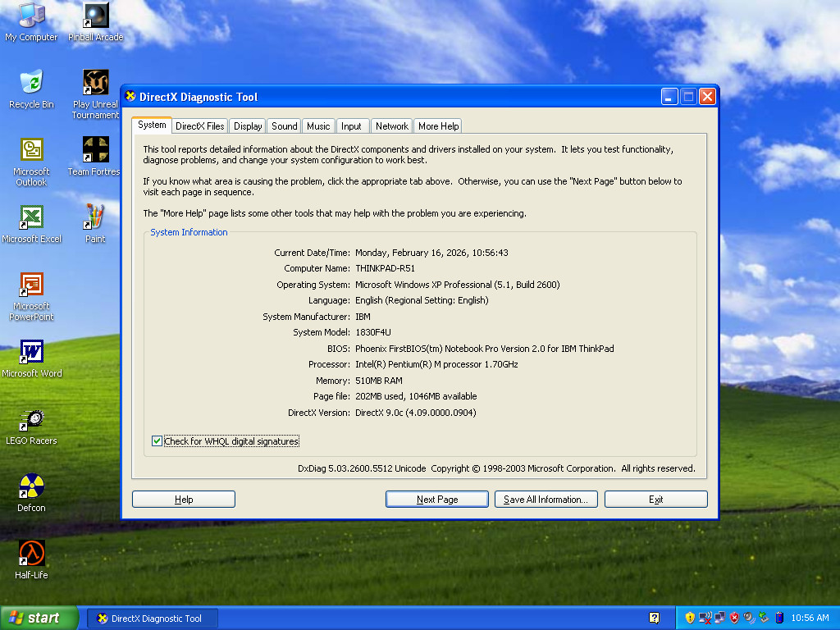This screenshot has width=840, height=630.
Task: Click the DirectX icon in the title bar
Action: pos(130,97)
